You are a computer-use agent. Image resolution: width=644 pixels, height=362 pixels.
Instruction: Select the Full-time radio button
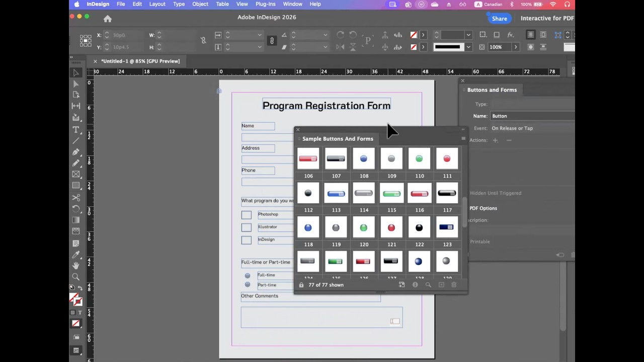248,276
